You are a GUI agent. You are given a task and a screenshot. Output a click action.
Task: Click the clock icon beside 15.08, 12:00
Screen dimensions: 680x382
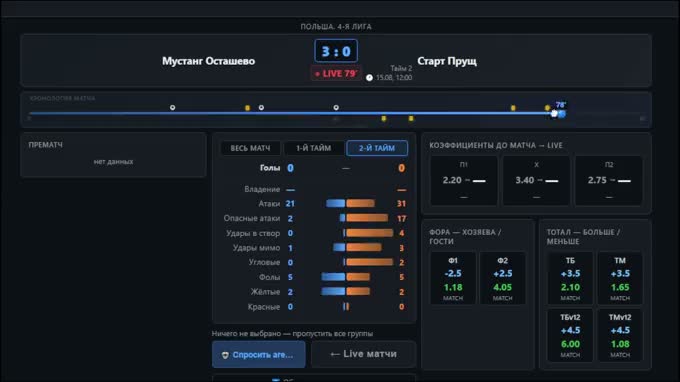pos(369,78)
